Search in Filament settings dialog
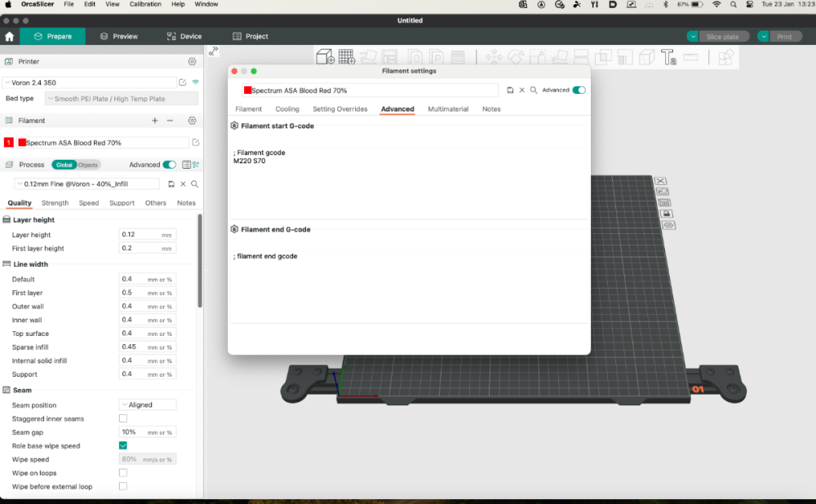This screenshot has height=504, width=816. point(534,90)
